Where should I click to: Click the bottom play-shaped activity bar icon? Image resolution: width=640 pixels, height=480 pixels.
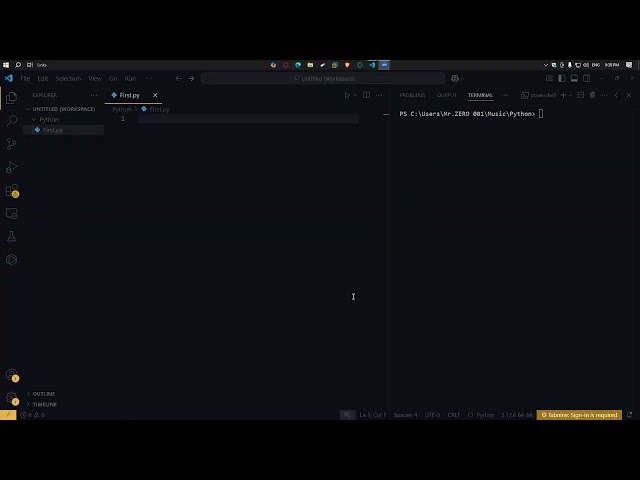11,260
